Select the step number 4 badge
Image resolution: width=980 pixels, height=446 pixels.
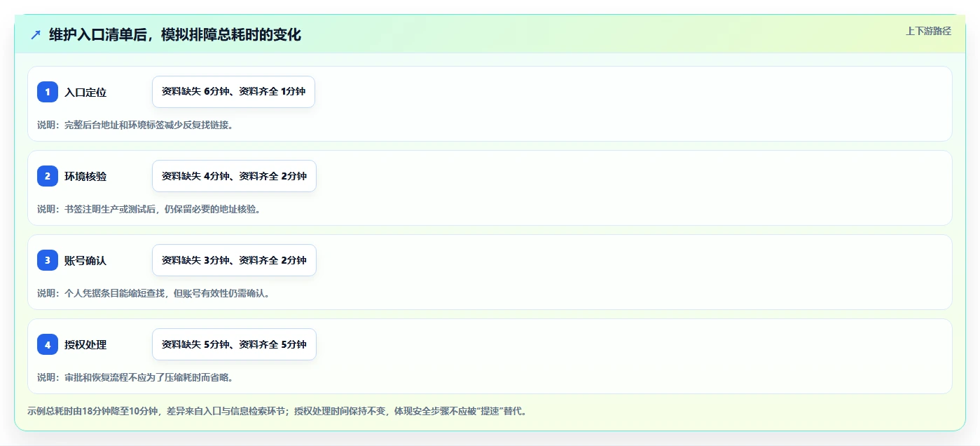point(48,344)
